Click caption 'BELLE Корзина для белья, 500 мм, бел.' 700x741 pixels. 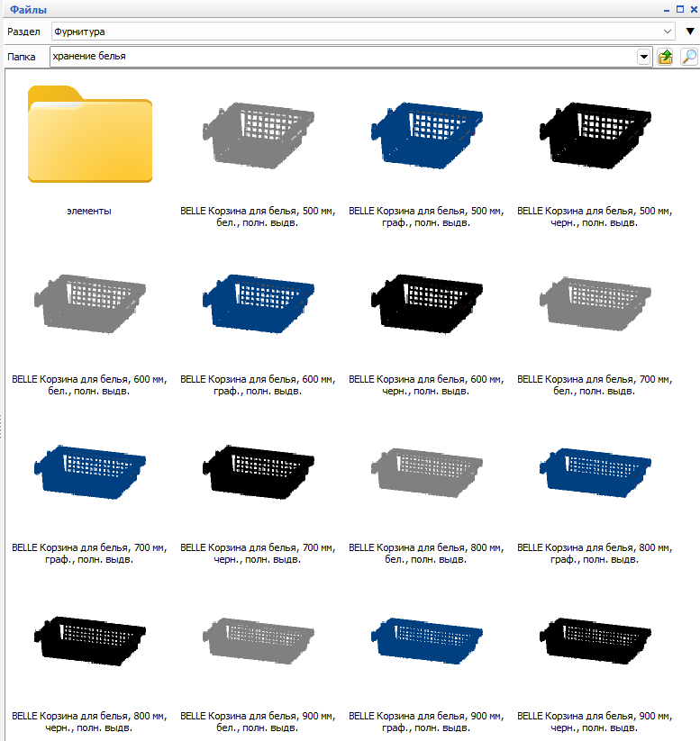point(258,217)
